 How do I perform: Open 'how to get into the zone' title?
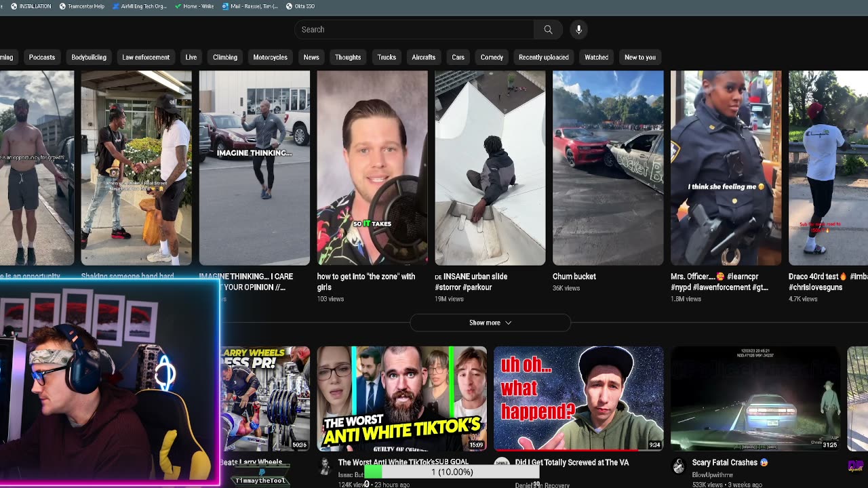click(366, 281)
